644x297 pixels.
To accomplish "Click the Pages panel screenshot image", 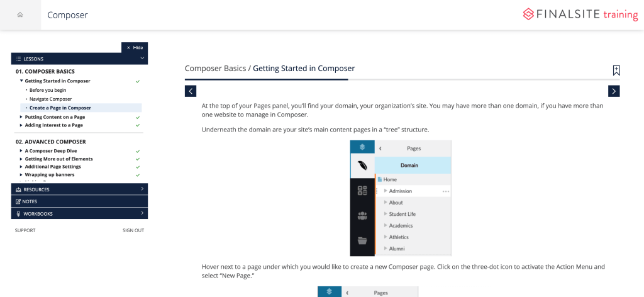I will pyautogui.click(x=401, y=198).
